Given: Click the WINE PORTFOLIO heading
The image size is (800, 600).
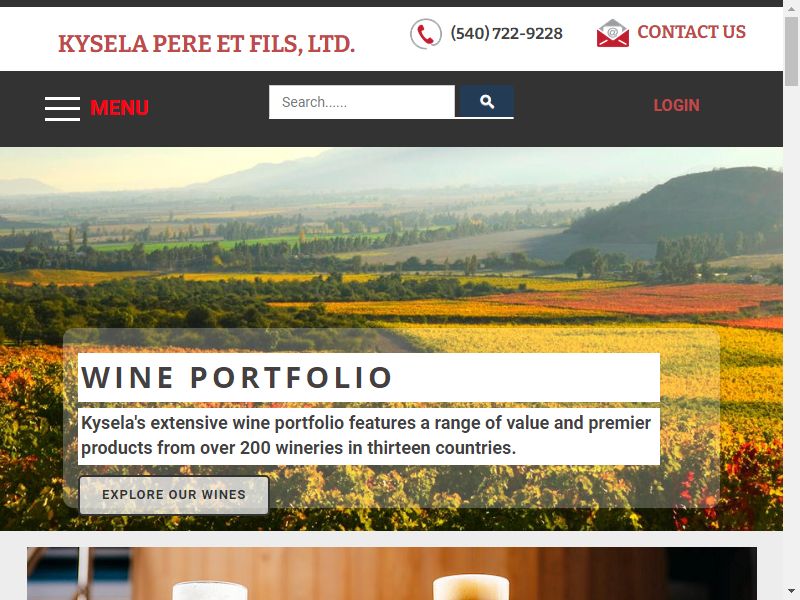Looking at the screenshot, I should [237, 378].
